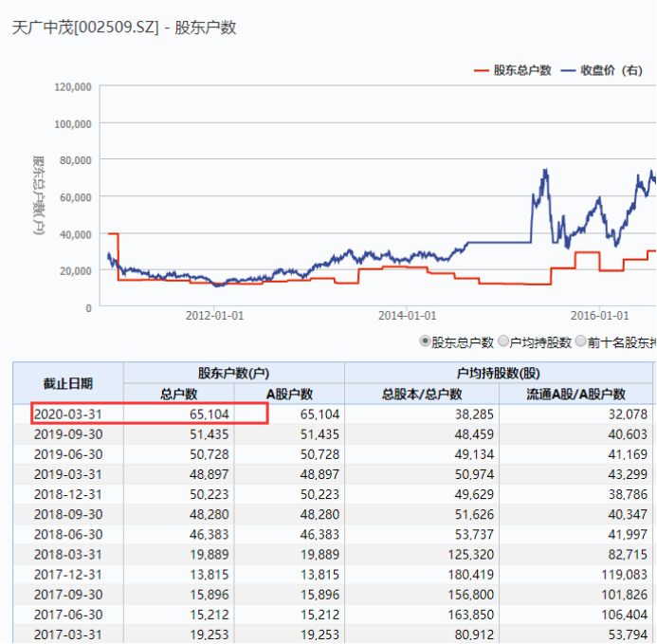657x644 pixels.
Task: Toggle the red 股东总户数 legend entry
Action: click(x=512, y=70)
